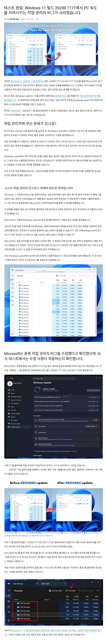Click 'task m' search field in 18-instance Task Manager screenshot
The height and width of the screenshot is (644, 106).
click(52, 270)
